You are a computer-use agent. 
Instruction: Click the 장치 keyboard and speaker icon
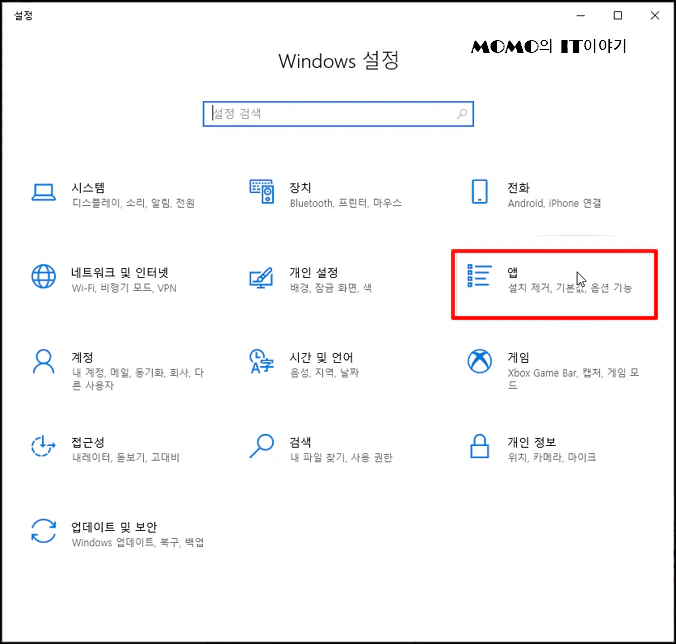[262, 192]
